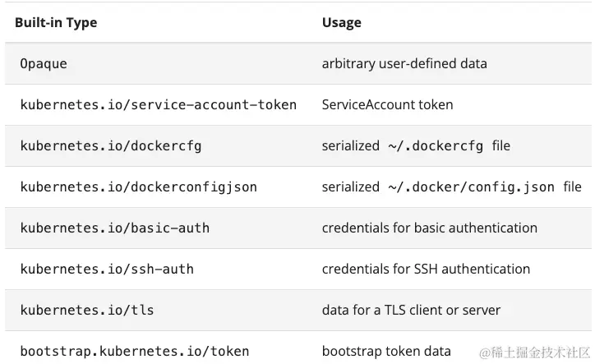The height and width of the screenshot is (364, 595).
Task: Select the kubernetes.io/basic-auth type cell
Action: click(114, 228)
